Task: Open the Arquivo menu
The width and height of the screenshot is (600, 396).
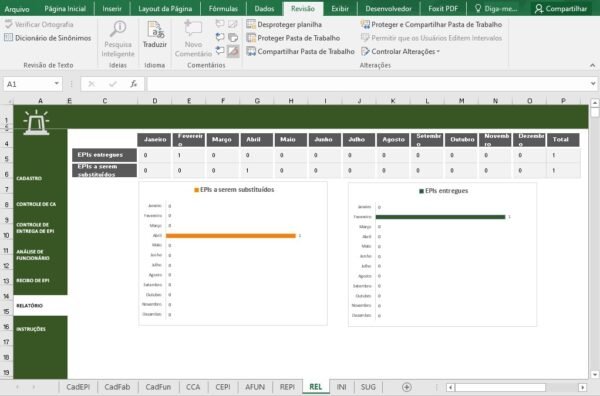Action: click(17, 8)
